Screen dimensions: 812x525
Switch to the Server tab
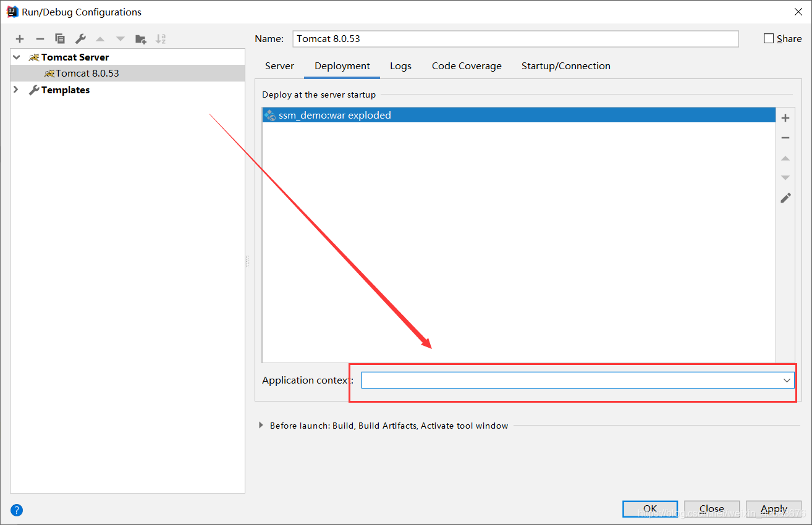279,66
